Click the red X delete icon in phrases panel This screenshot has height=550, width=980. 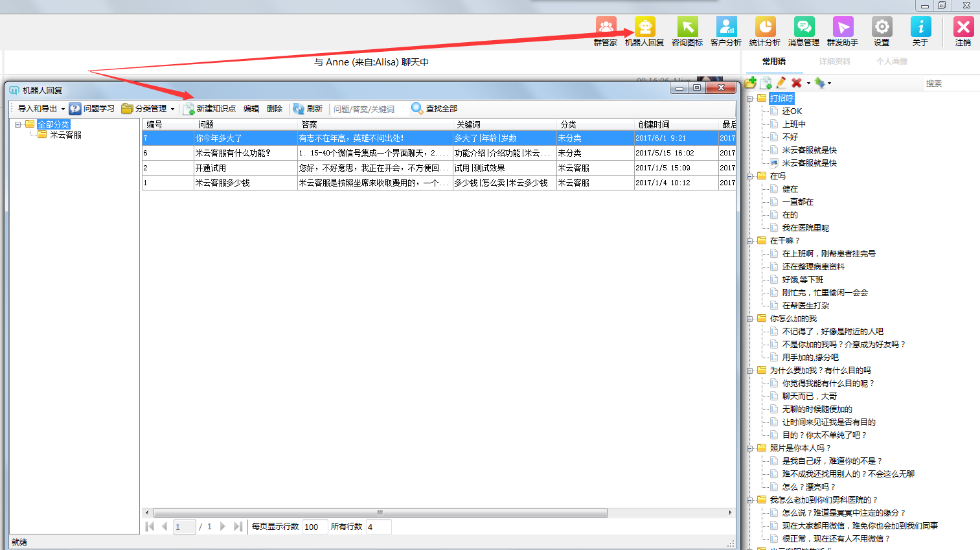tap(797, 83)
